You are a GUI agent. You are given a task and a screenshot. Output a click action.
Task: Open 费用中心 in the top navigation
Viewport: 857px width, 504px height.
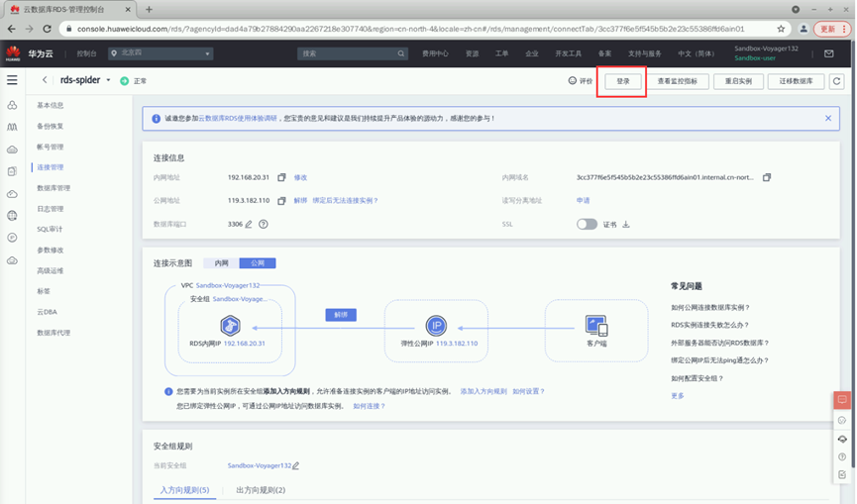point(435,53)
